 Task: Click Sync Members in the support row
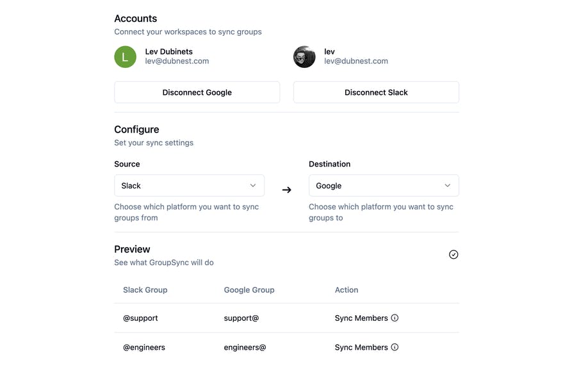(361, 318)
